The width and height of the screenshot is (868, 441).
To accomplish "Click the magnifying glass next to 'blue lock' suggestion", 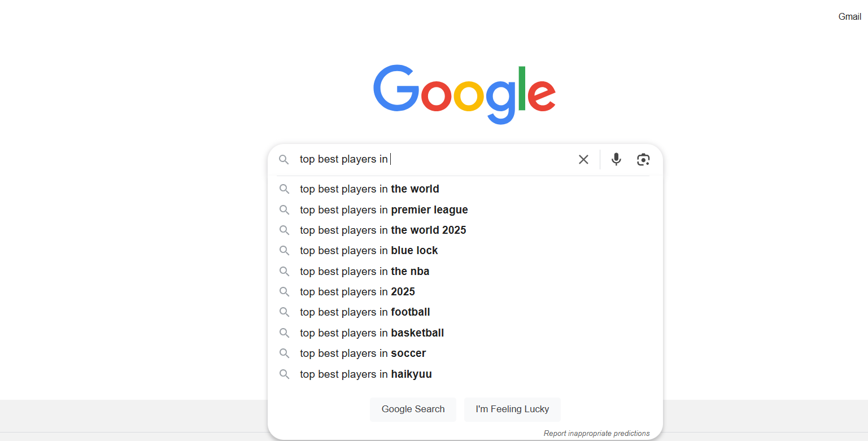I will tap(285, 250).
